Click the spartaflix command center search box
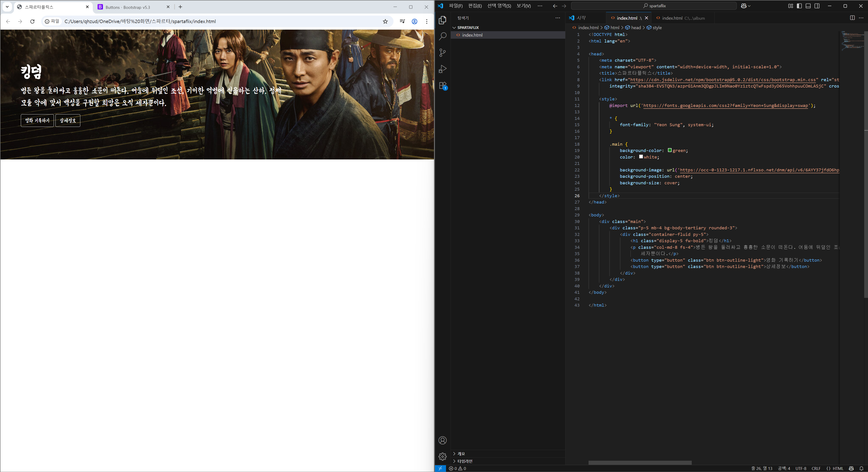868x472 pixels. pyautogui.click(x=654, y=6)
